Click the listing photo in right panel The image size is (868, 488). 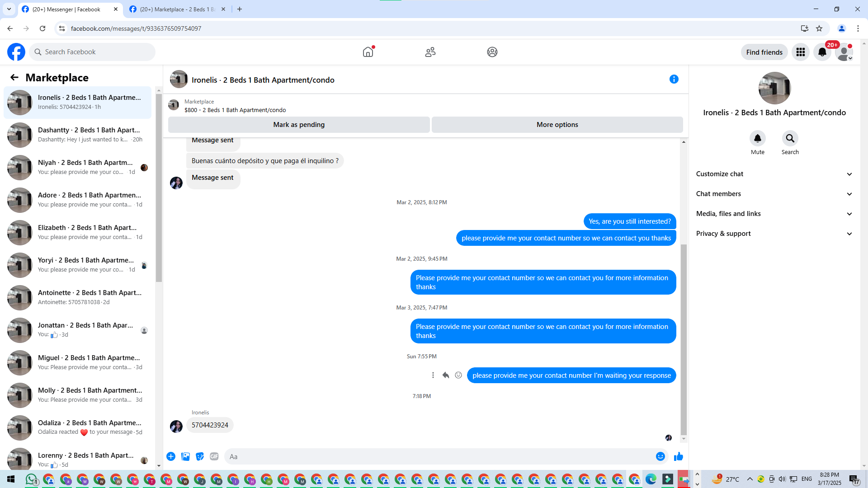coord(774,88)
